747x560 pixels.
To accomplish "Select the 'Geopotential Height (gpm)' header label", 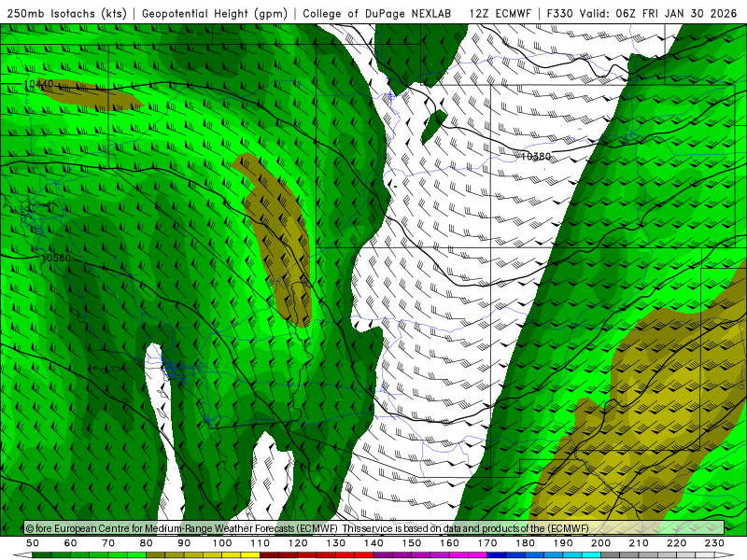I will pyautogui.click(x=215, y=13).
